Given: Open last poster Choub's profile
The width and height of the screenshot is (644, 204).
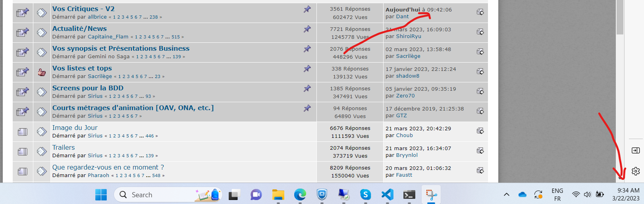Looking at the screenshot, I should coord(404,135).
